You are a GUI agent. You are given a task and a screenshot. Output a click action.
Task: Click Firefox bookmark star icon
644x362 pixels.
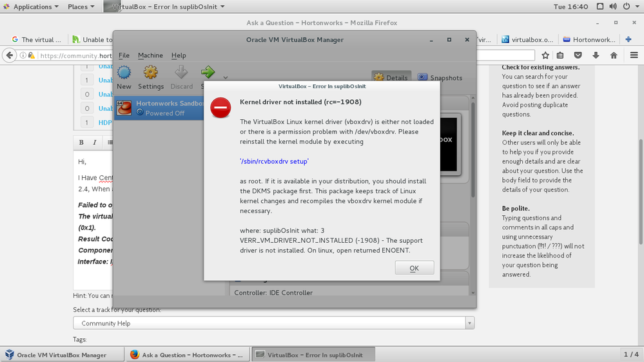pos(545,55)
